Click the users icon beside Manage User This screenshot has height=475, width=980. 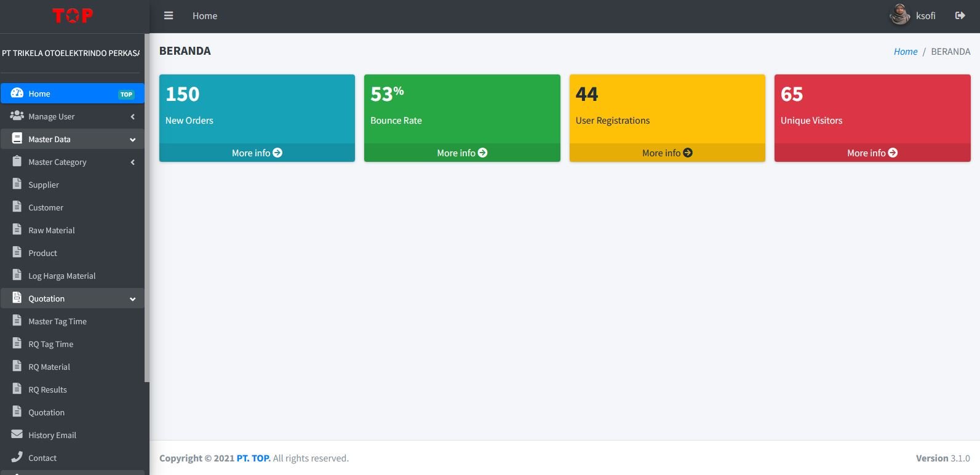pyautogui.click(x=17, y=116)
